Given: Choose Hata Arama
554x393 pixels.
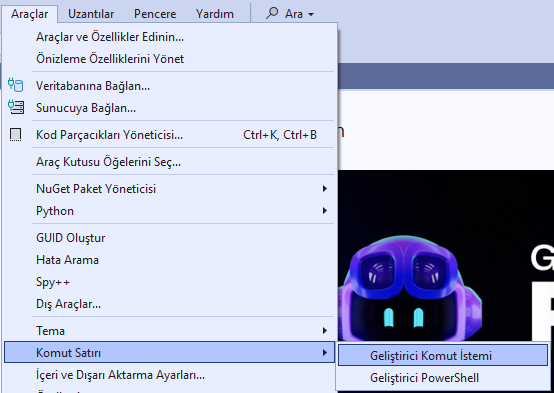Looking at the screenshot, I should point(169,260).
